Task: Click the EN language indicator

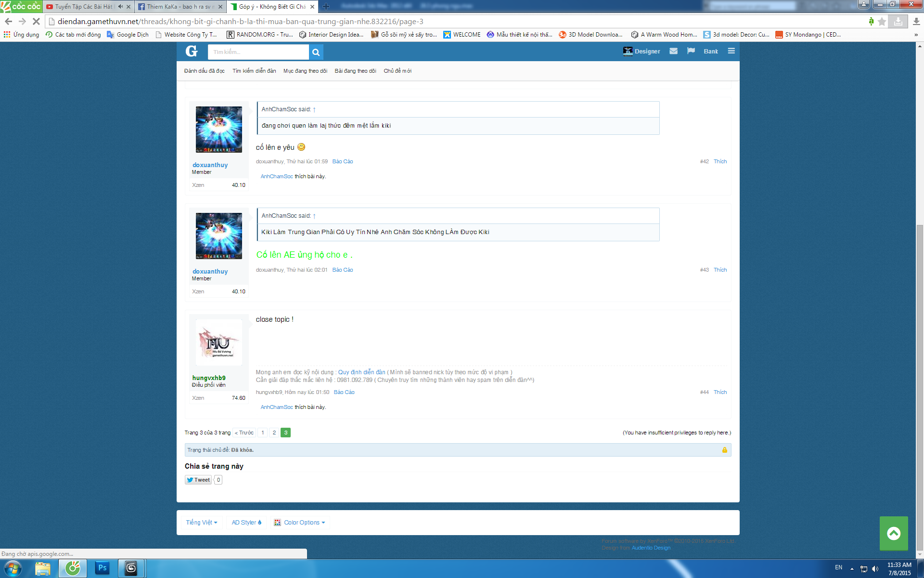Action: pyautogui.click(x=839, y=567)
